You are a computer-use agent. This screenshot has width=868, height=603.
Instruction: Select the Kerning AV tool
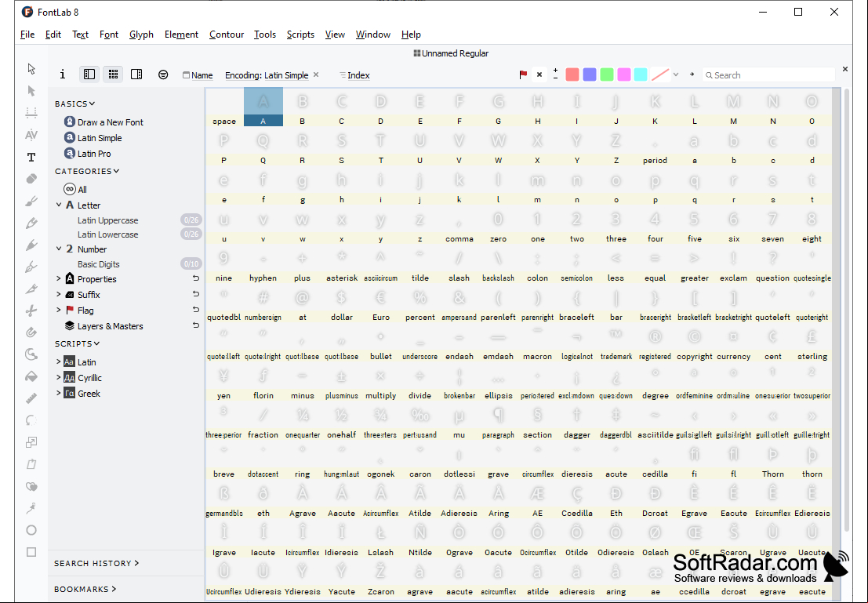[x=31, y=135]
